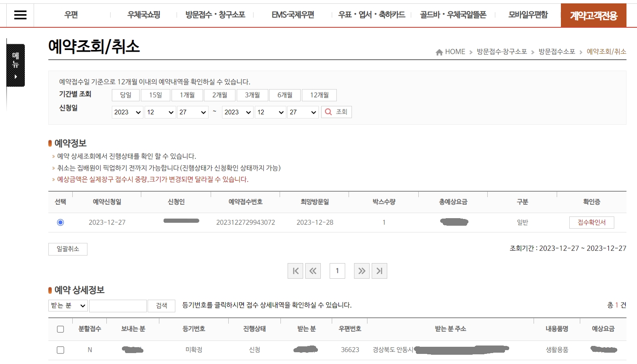Click the HOME house icon in the breadcrumb

pos(439,52)
